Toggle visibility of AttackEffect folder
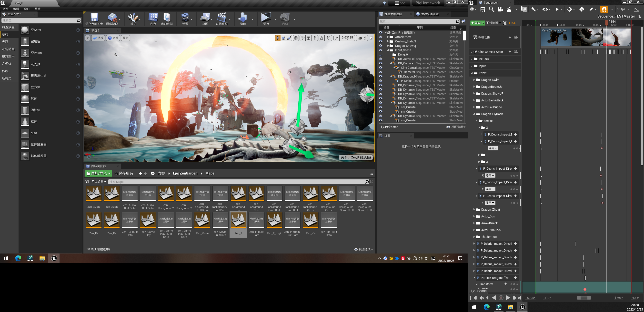 381,37
